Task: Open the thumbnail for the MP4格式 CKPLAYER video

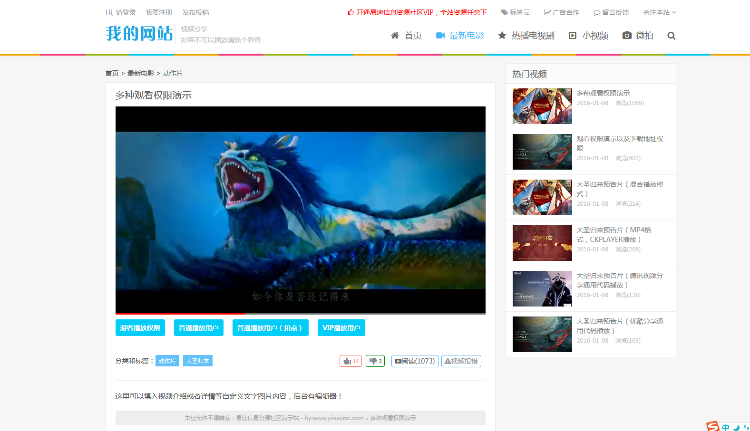Action: point(542,243)
